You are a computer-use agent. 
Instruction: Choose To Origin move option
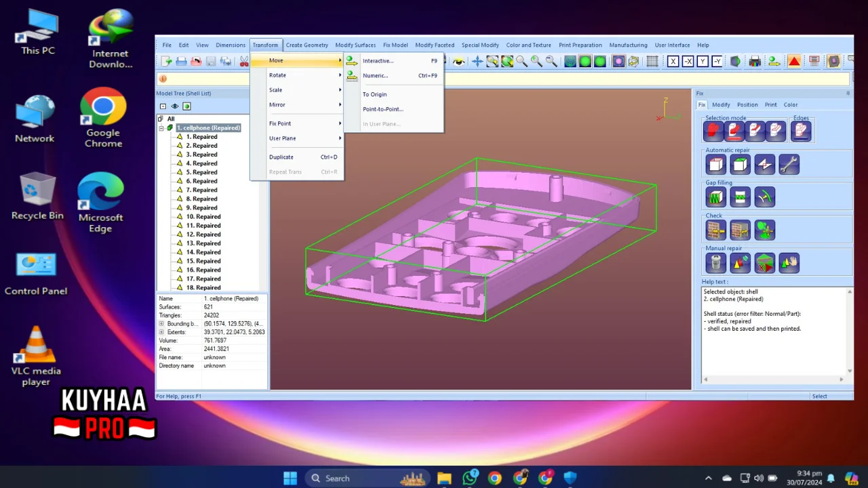click(x=393, y=94)
